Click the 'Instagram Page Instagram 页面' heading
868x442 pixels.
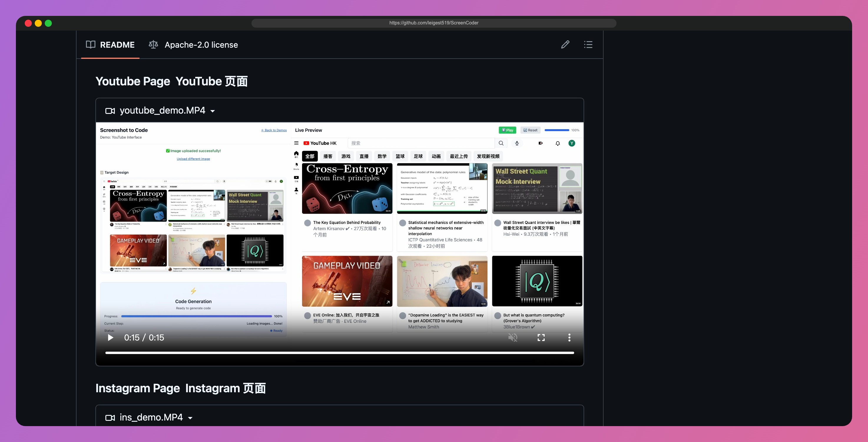pos(180,388)
